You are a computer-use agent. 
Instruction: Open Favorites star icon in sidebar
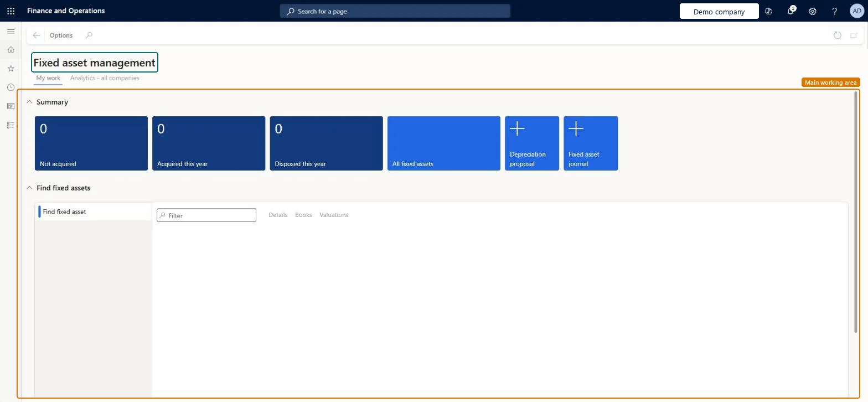(11, 69)
